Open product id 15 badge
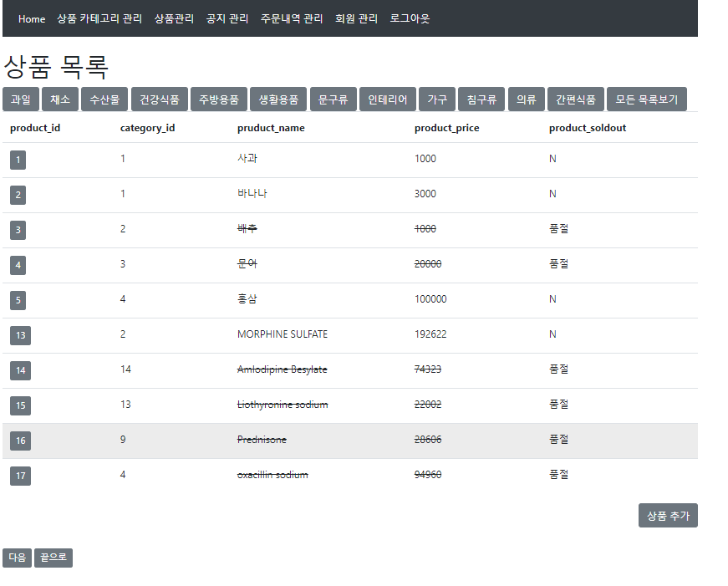728x586 pixels. coord(20,405)
